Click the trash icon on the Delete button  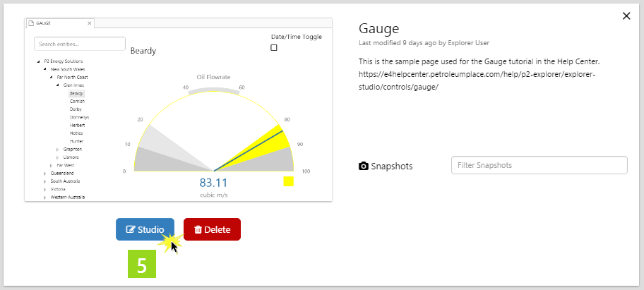pyautogui.click(x=198, y=229)
